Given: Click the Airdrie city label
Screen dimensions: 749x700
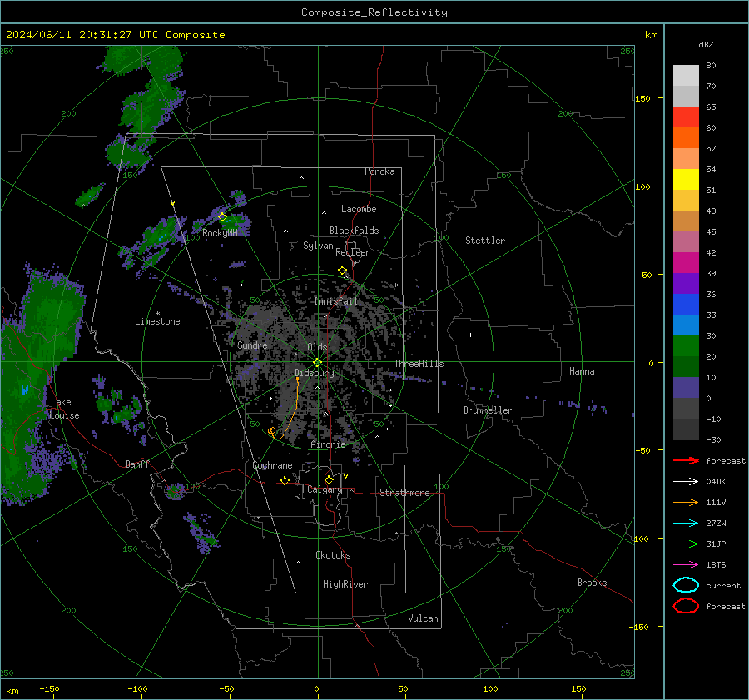Looking at the screenshot, I should 328,444.
